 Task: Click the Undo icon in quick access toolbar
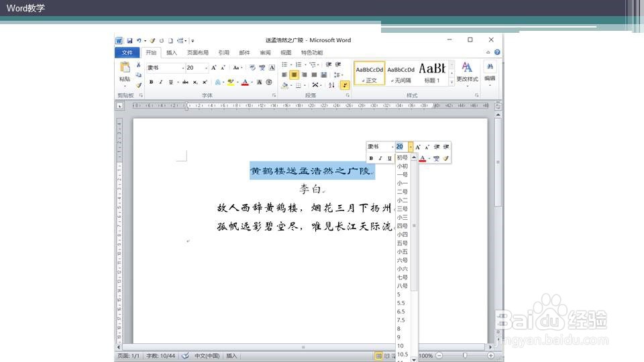pos(139,41)
